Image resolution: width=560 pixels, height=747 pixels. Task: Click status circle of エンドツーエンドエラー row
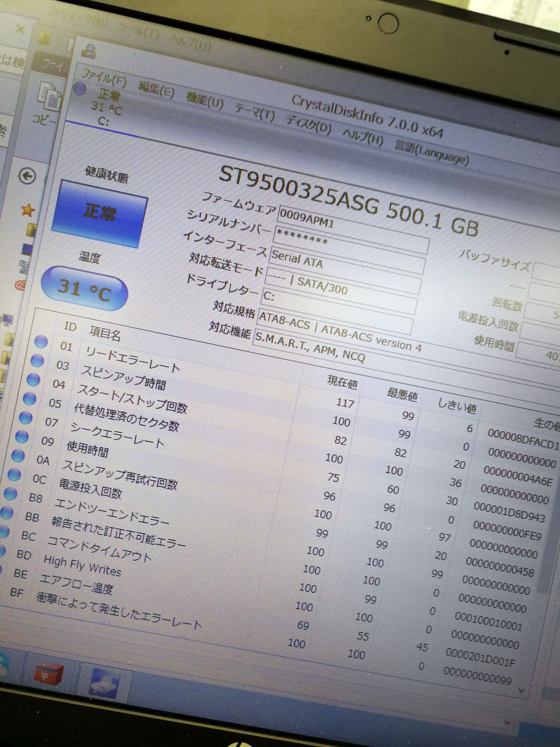[11, 493]
